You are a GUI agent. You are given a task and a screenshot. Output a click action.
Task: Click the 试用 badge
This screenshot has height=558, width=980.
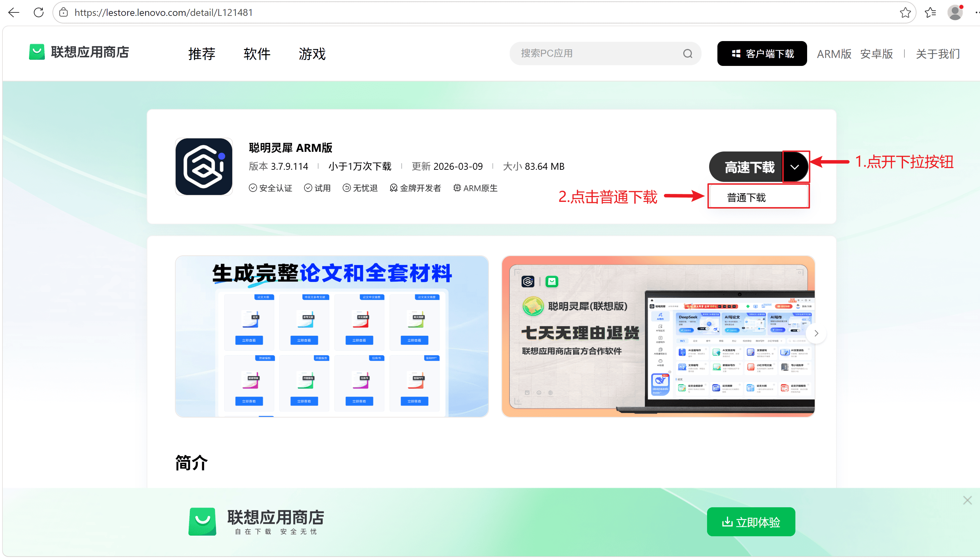click(317, 188)
